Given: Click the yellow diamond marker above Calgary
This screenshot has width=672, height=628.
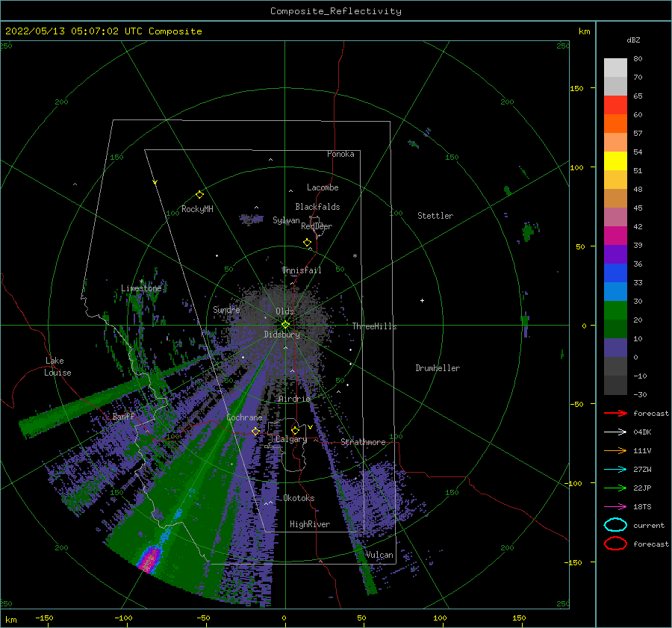Looking at the screenshot, I should 295,430.
